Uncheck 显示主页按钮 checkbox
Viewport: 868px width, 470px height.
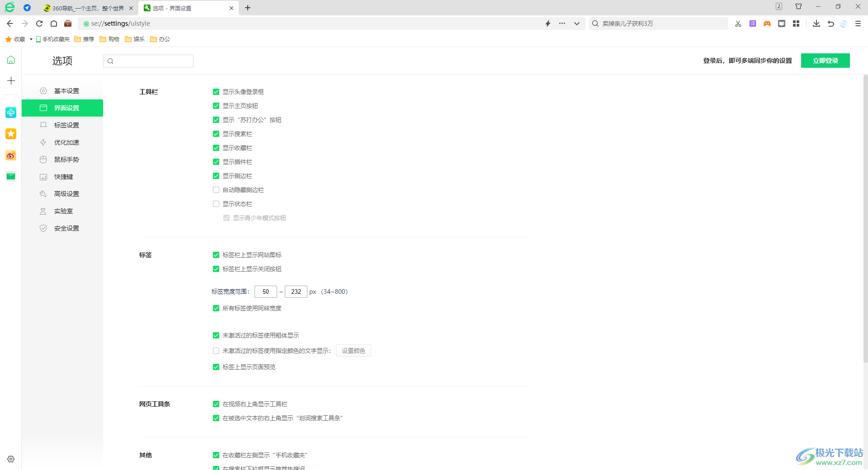click(216, 106)
